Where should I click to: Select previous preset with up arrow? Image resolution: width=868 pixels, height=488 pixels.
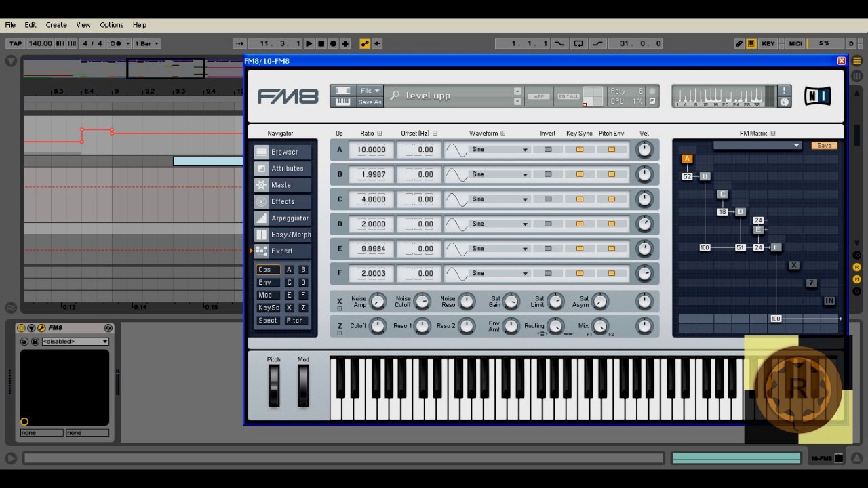[x=517, y=91]
